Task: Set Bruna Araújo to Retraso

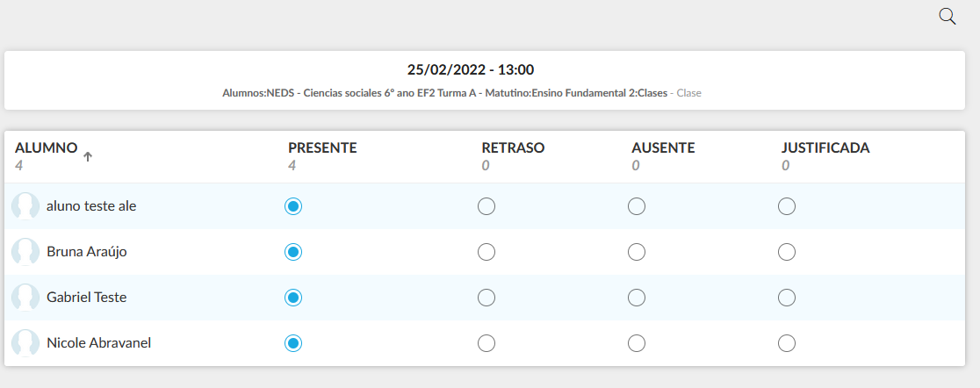Action: point(486,252)
